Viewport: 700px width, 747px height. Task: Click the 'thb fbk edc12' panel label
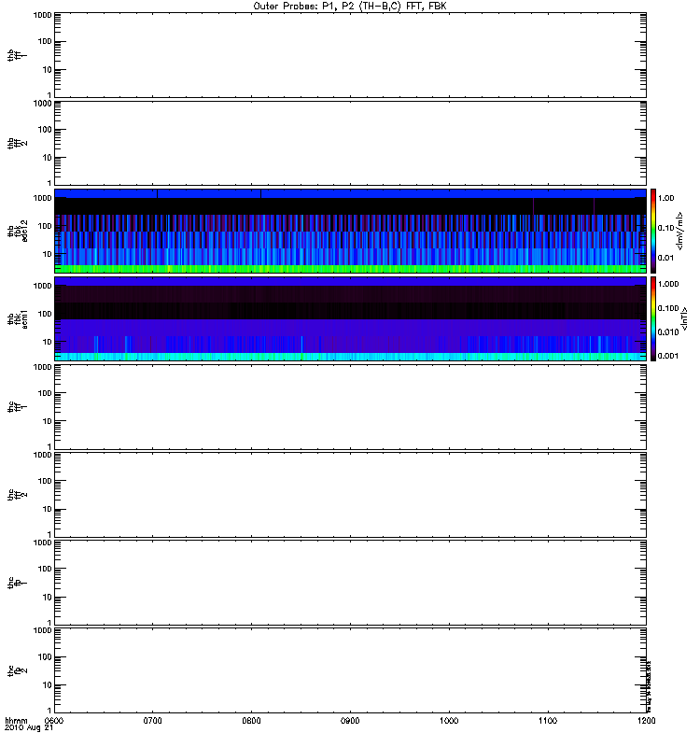(x=17, y=231)
